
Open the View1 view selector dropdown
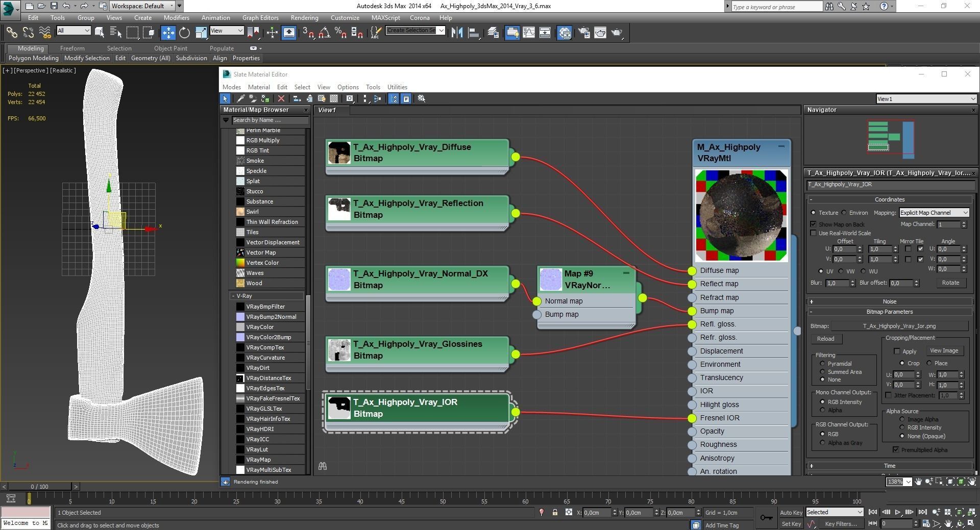click(x=926, y=99)
